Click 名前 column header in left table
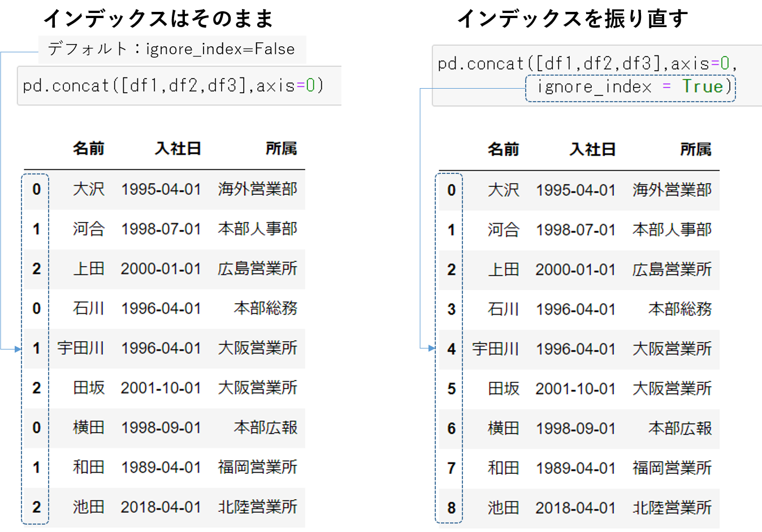 tap(88, 149)
